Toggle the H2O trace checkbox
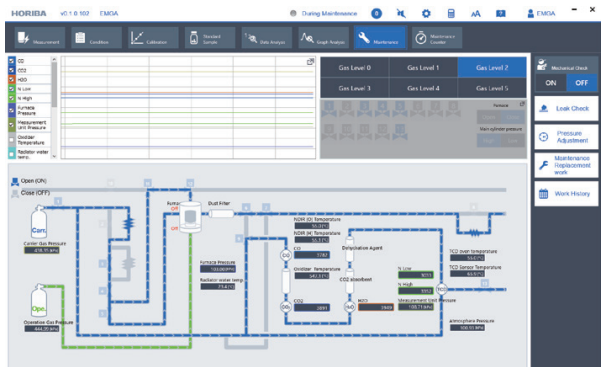The height and width of the screenshot is (371, 606). click(x=12, y=79)
